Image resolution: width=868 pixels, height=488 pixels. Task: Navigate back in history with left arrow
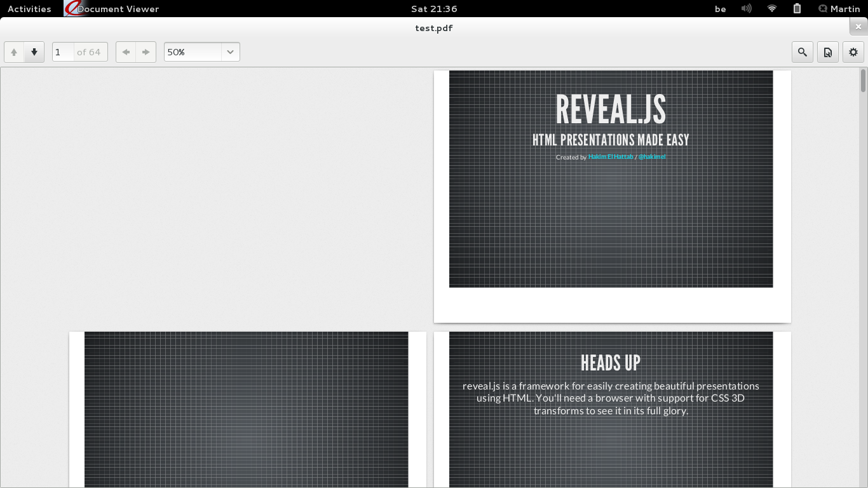click(126, 52)
